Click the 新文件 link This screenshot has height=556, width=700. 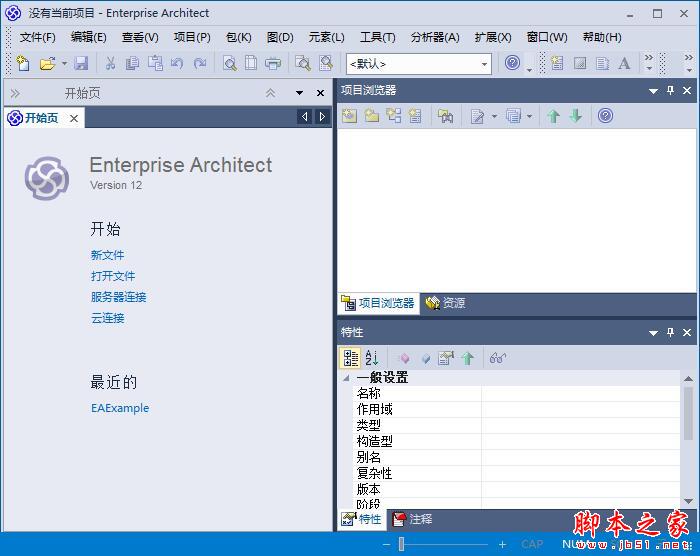coord(108,255)
